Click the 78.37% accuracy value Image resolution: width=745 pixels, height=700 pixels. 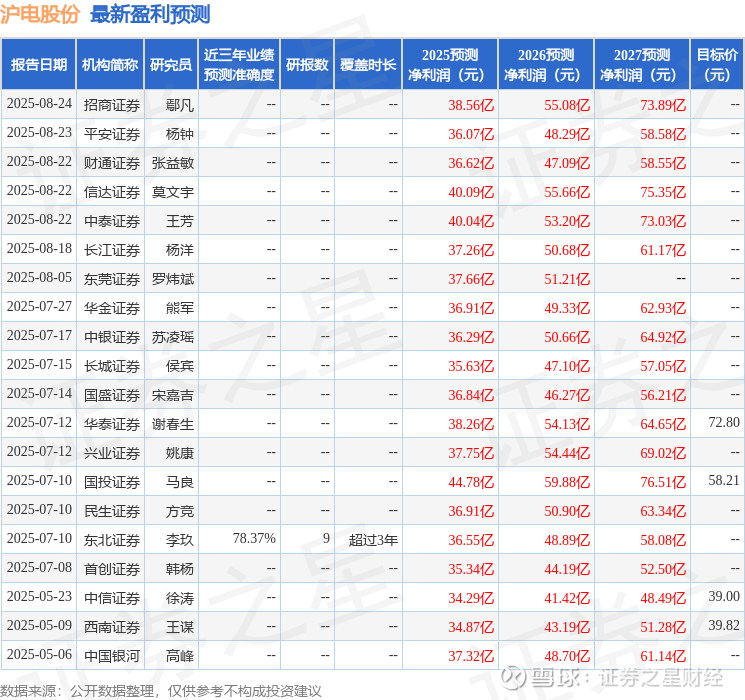pyautogui.click(x=254, y=538)
